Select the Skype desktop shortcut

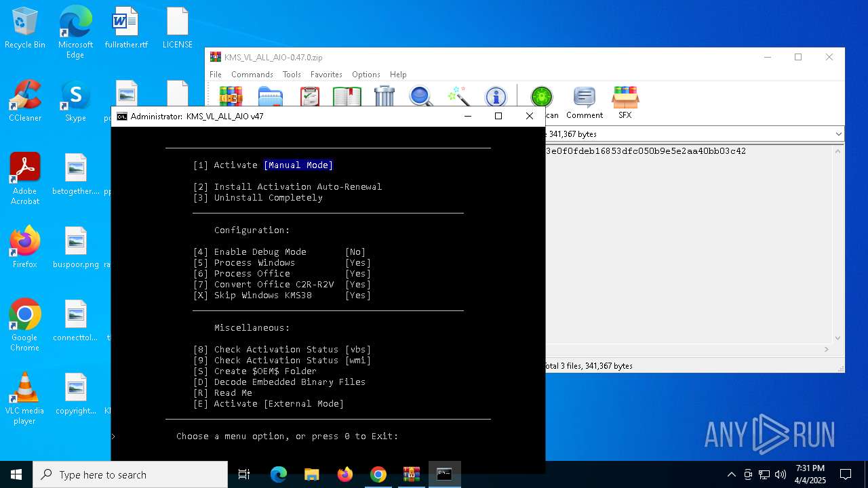pos(75,102)
